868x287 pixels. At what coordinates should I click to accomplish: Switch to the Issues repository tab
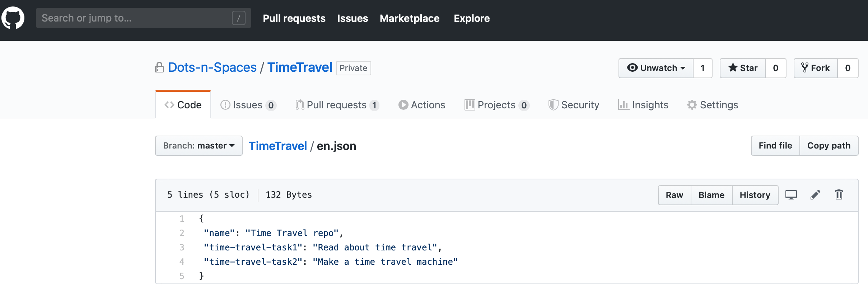248,105
